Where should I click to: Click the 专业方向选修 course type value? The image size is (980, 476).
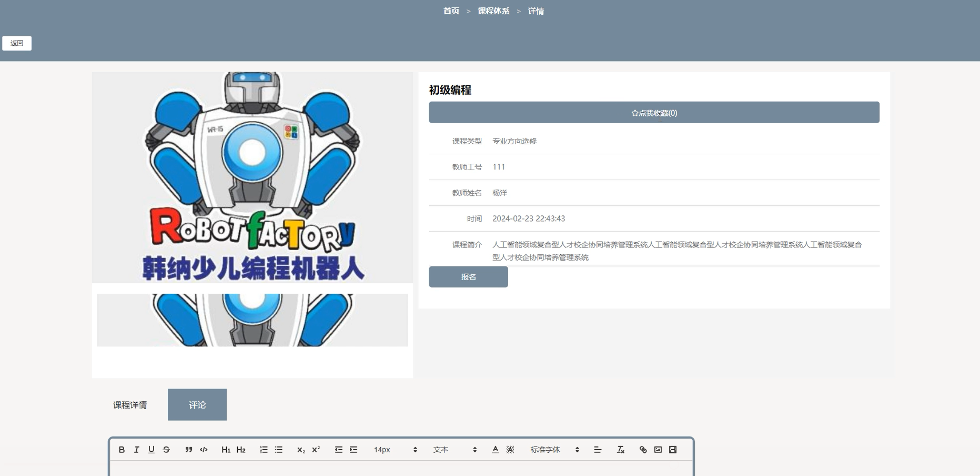514,141
